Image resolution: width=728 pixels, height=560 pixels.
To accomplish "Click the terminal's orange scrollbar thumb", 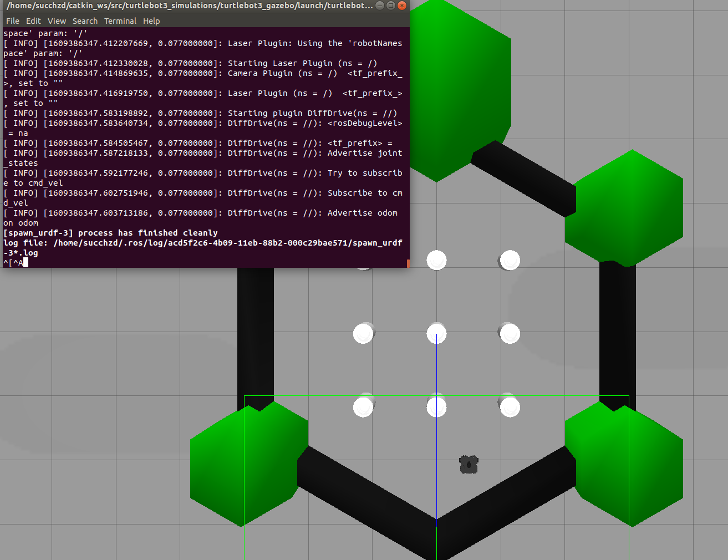I will [408, 263].
